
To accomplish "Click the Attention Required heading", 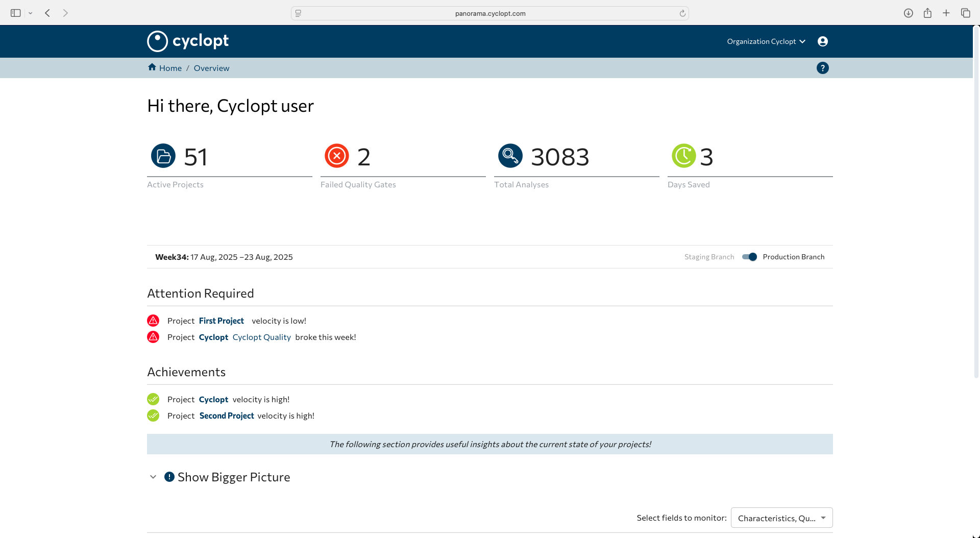I will [201, 293].
